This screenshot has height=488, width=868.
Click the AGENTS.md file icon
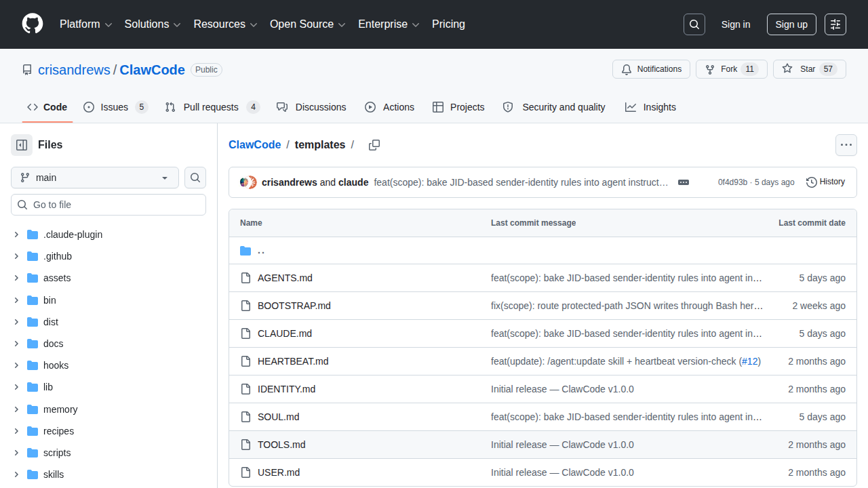[245, 278]
